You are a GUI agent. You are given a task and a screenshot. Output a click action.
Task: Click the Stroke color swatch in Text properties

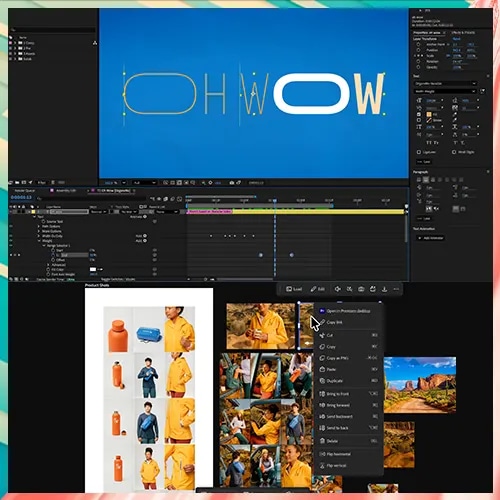point(429,120)
